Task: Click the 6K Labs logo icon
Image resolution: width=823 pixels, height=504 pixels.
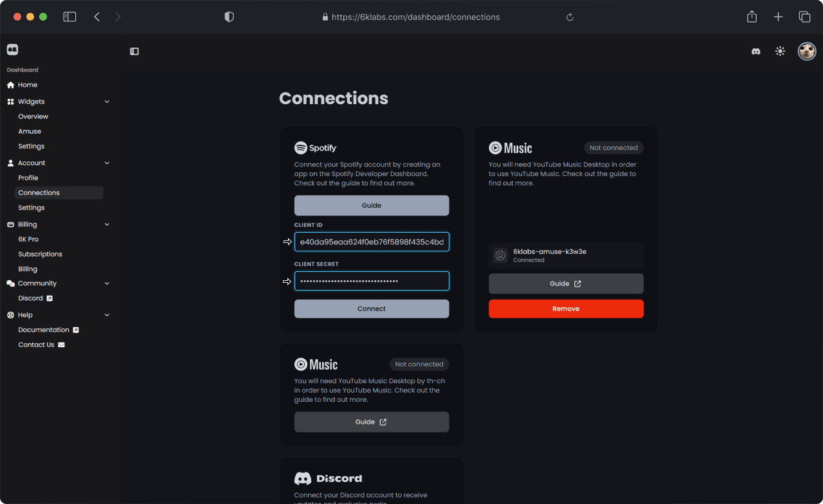Action: (12, 50)
